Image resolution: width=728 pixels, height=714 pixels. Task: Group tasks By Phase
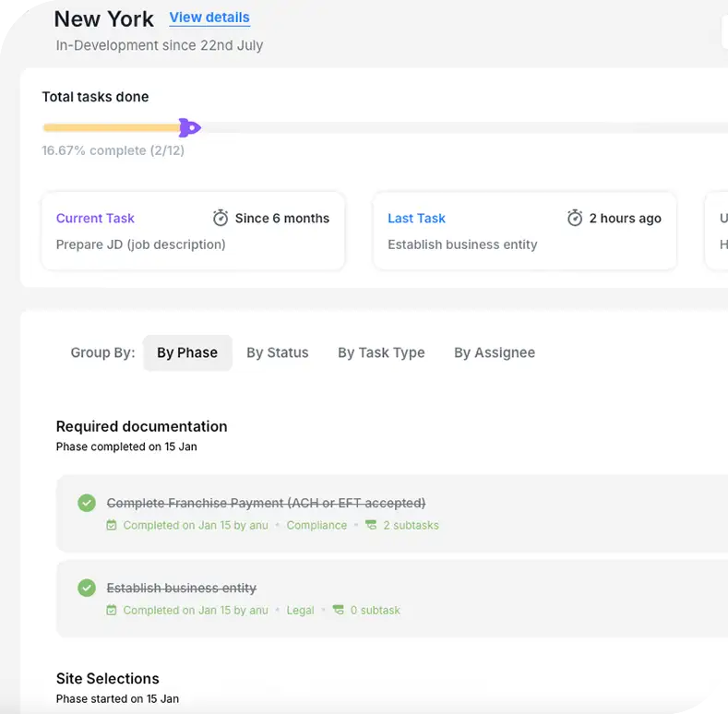(x=187, y=352)
